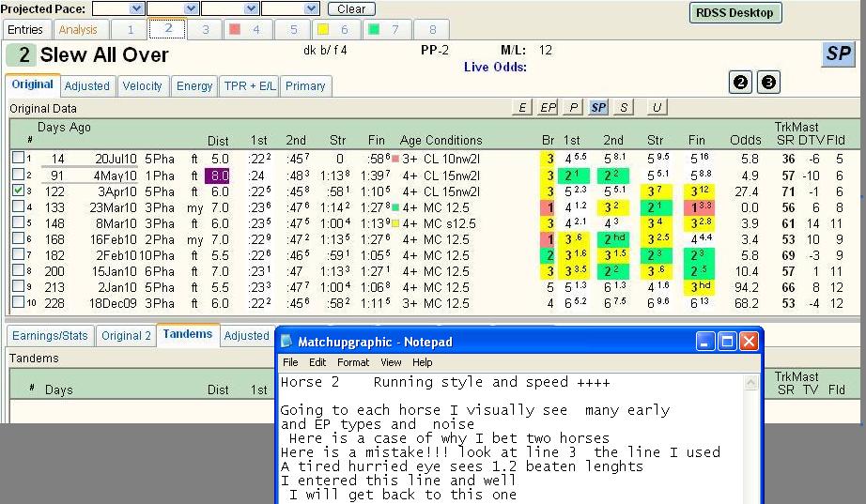
Task: Switch to the Adjusted data tab
Action: 87,86
